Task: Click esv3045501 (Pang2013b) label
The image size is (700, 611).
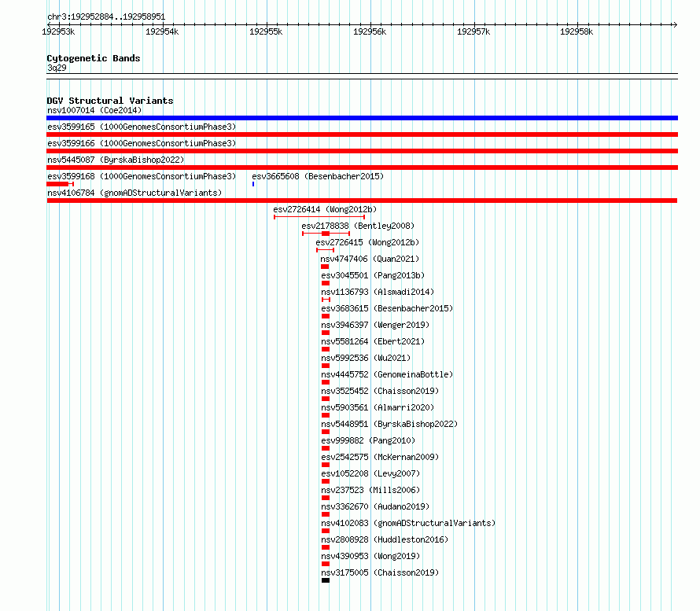Action: click(x=373, y=275)
